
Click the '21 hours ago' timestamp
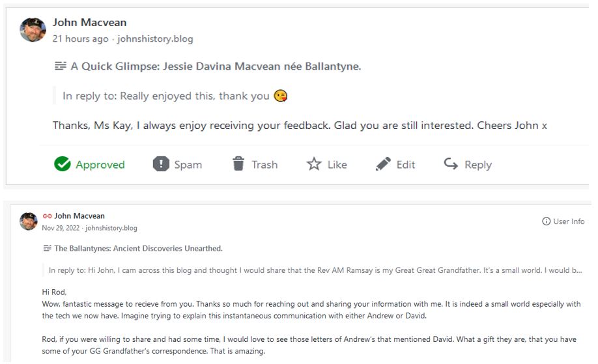(x=81, y=39)
